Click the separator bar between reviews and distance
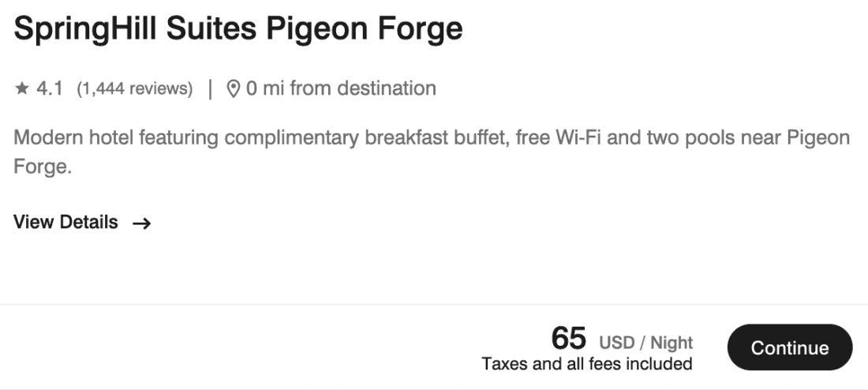 coord(210,89)
